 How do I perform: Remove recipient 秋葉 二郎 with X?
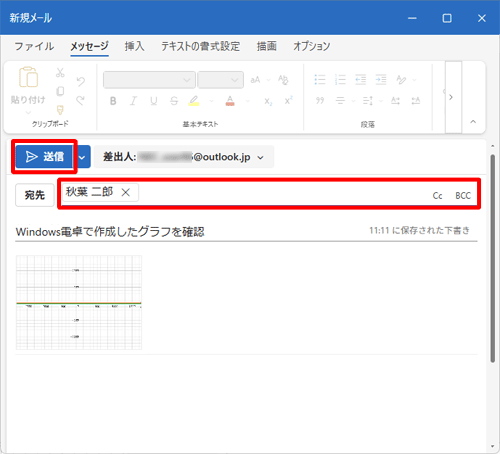click(x=126, y=192)
